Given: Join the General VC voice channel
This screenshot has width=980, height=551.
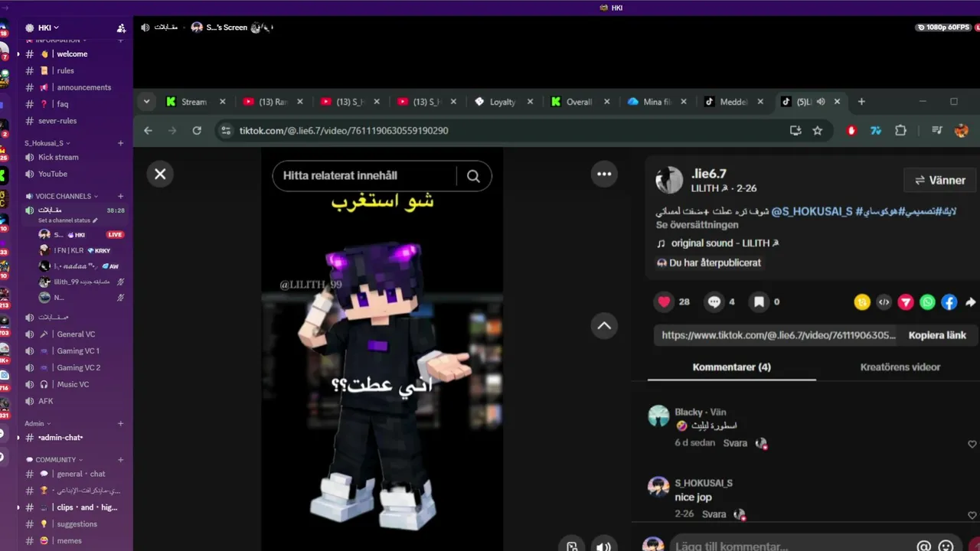Looking at the screenshot, I should tap(74, 334).
